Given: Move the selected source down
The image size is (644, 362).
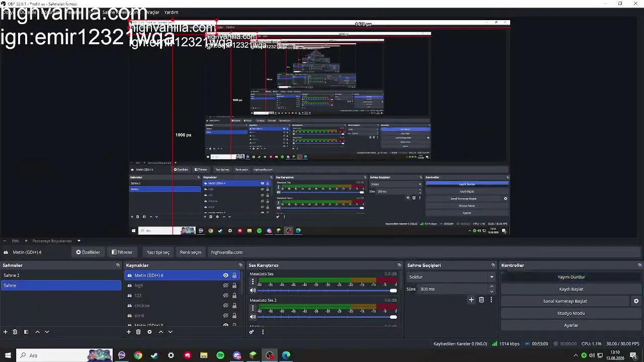Looking at the screenshot, I should [170, 332].
